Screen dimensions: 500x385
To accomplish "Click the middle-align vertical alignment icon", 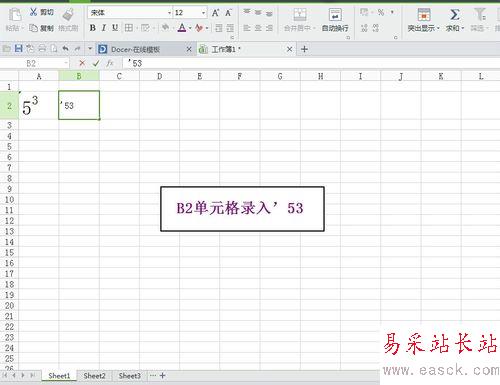I will click(258, 13).
